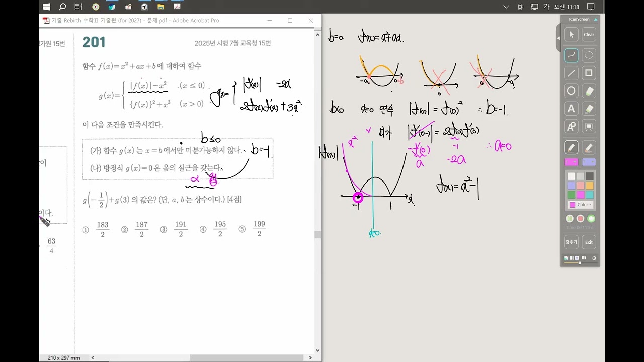The height and width of the screenshot is (362, 644).
Task: Open the Windows Start menu
Action: [x=46, y=7]
